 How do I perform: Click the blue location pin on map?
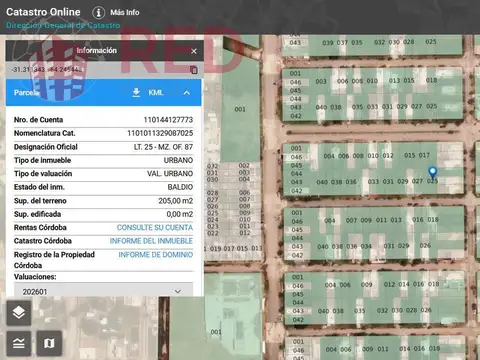(x=432, y=173)
